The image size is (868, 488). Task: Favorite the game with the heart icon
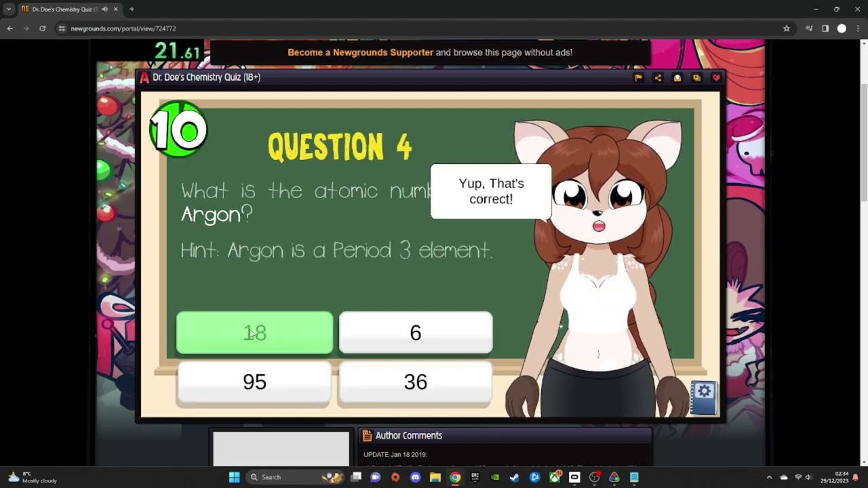tap(716, 78)
